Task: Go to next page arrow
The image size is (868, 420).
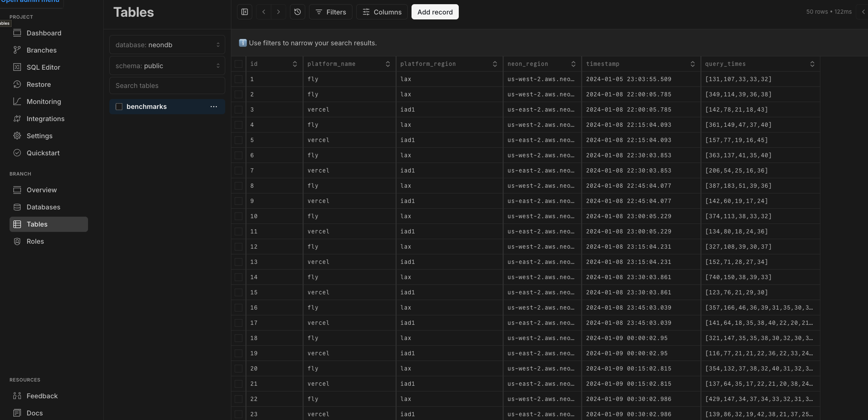Action: click(279, 12)
